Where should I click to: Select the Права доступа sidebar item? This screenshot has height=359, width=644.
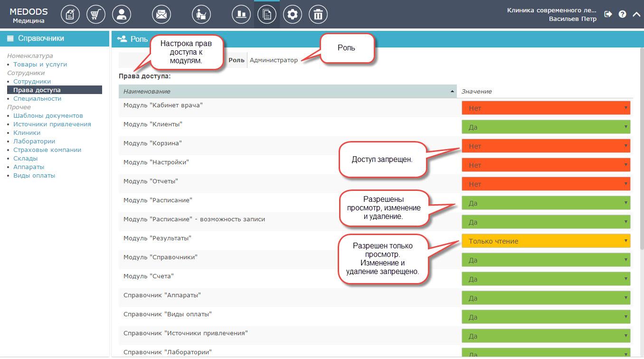pyautogui.click(x=37, y=90)
